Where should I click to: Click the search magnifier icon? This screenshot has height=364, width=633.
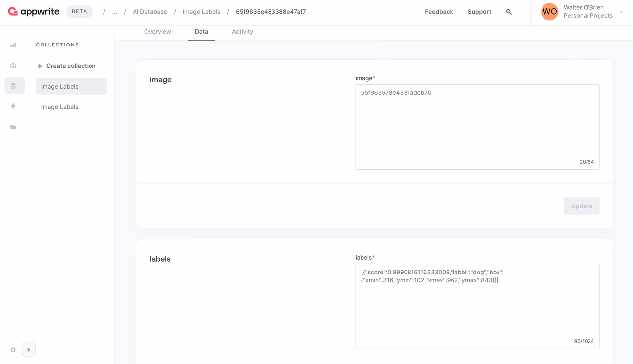[509, 12]
